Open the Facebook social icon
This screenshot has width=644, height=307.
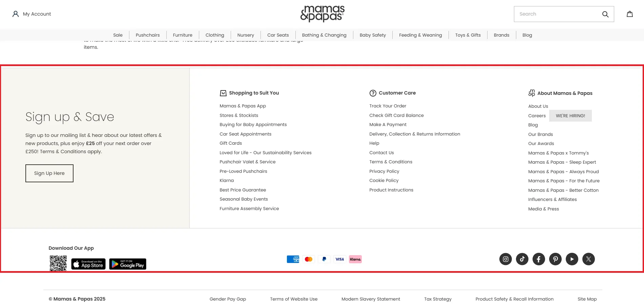(x=539, y=259)
